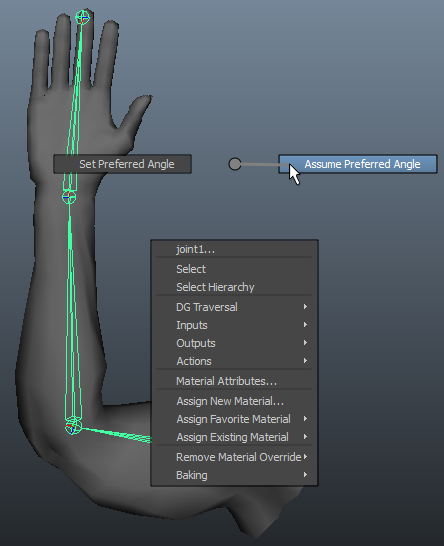Image resolution: width=444 pixels, height=546 pixels.
Task: Choose Select Hierarchy from the menu
Action: click(x=234, y=287)
